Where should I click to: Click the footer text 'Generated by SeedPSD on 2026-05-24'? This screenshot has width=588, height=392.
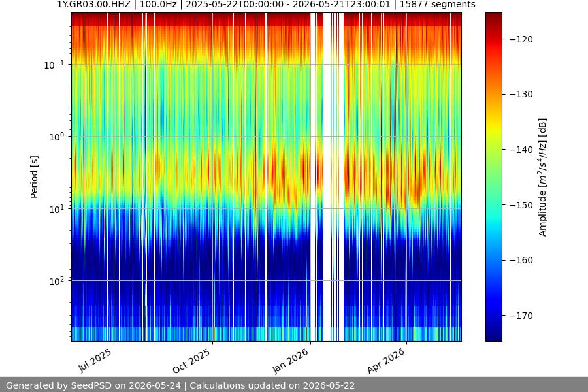(x=93, y=385)
